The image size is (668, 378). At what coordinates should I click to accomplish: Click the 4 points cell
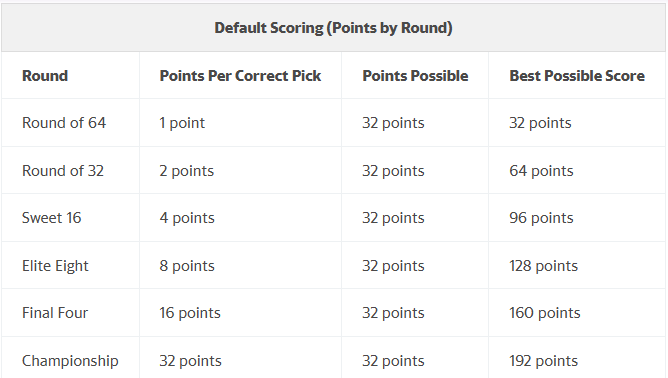(x=187, y=218)
